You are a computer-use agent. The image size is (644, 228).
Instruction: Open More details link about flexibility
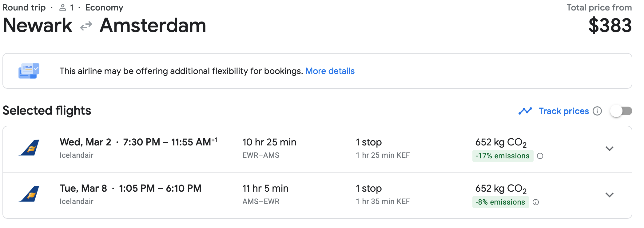pos(330,71)
